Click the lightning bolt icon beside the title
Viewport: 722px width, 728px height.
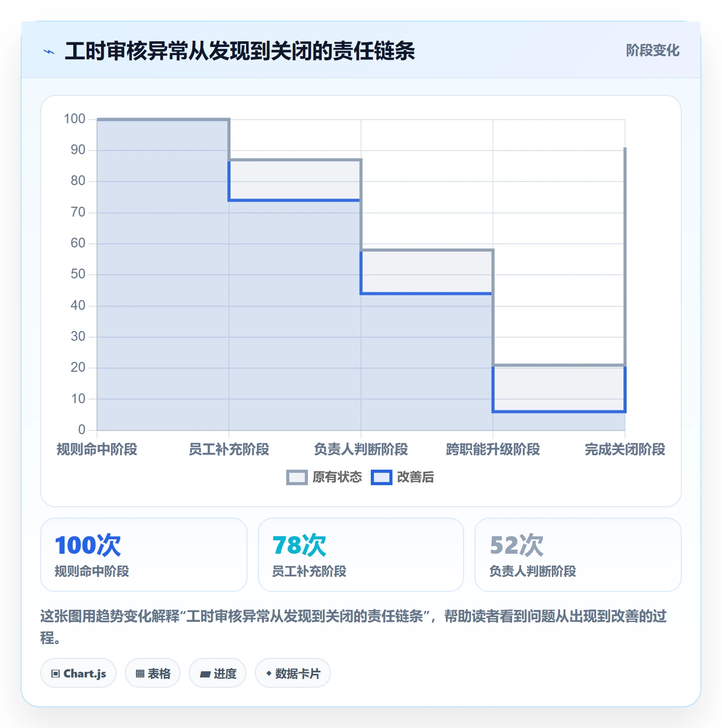pyautogui.click(x=49, y=52)
